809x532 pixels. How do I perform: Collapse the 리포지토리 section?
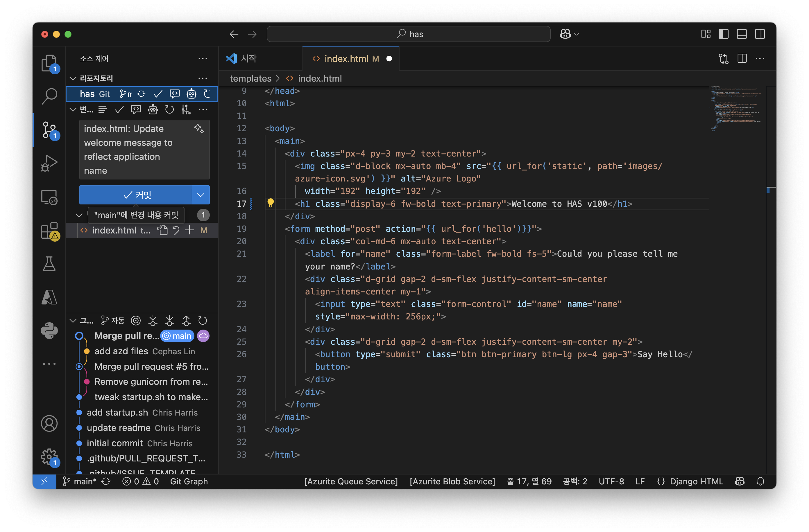point(73,78)
